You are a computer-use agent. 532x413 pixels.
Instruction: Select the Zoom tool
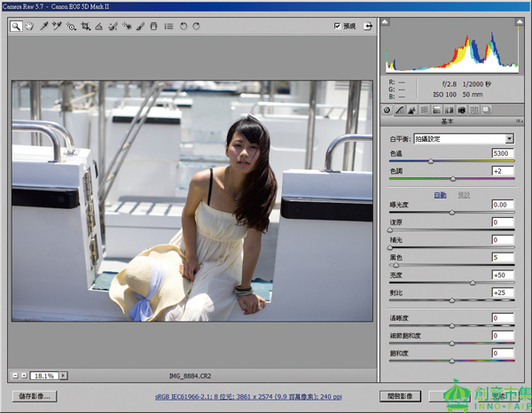16,26
